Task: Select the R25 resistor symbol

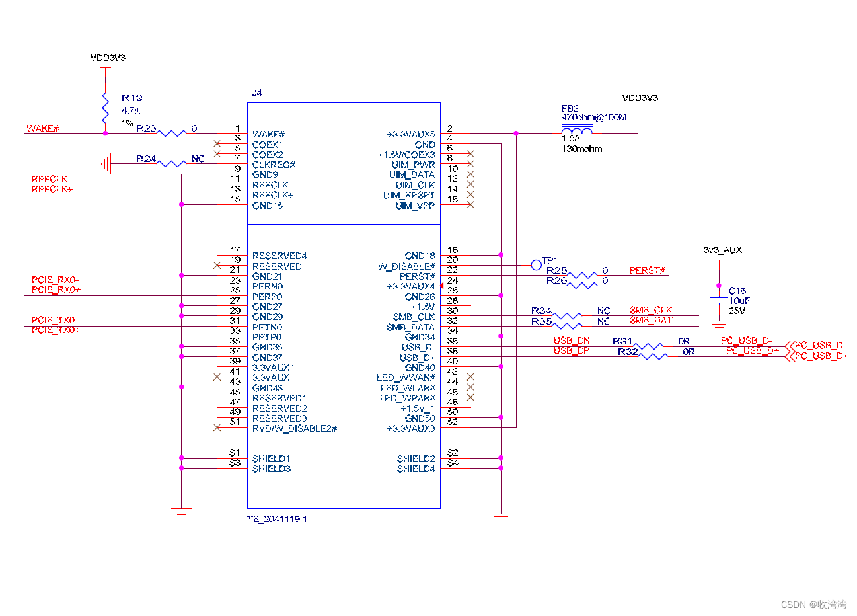Action: [582, 275]
